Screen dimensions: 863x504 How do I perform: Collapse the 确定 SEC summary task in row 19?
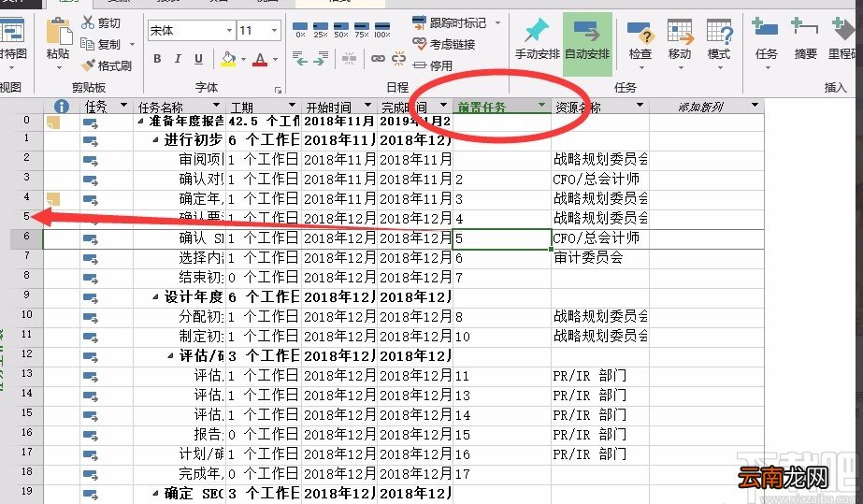click(156, 493)
